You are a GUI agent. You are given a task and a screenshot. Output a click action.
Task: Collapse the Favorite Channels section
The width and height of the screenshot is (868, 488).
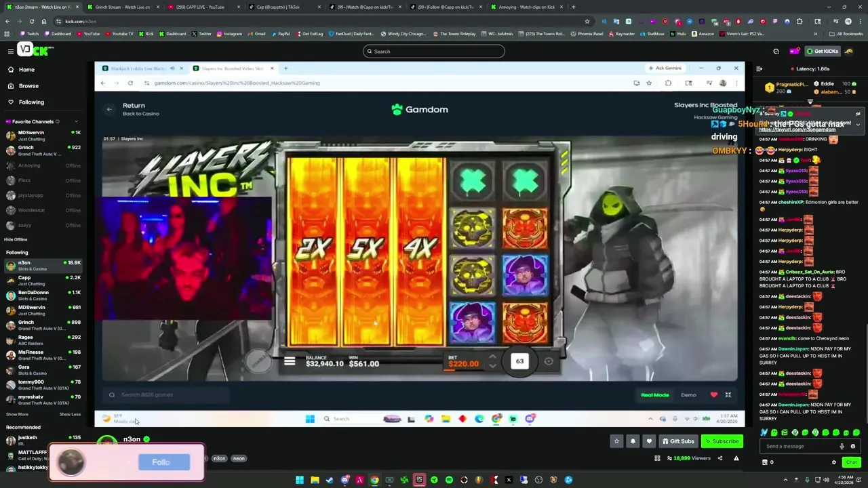tap(76, 122)
